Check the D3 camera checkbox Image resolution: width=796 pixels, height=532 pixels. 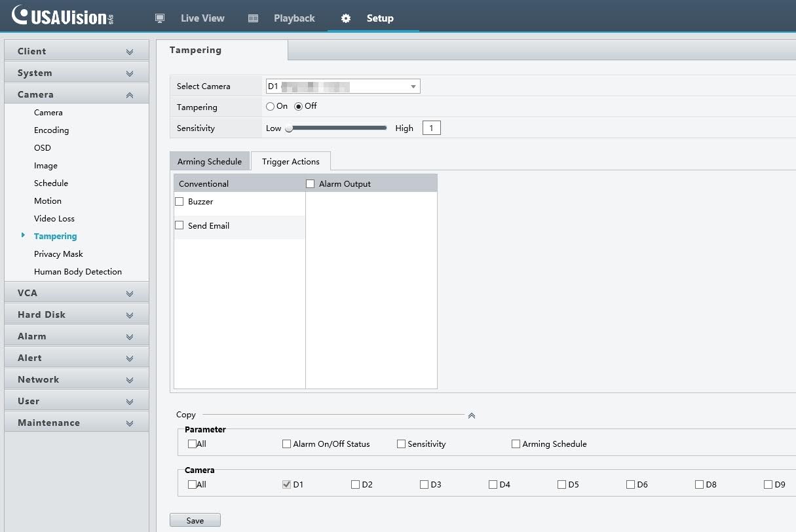424,485
